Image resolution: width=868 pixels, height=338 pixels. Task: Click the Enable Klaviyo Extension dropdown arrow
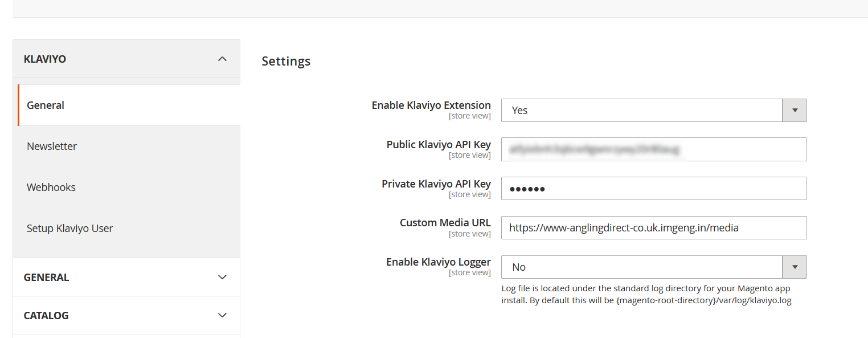click(795, 110)
